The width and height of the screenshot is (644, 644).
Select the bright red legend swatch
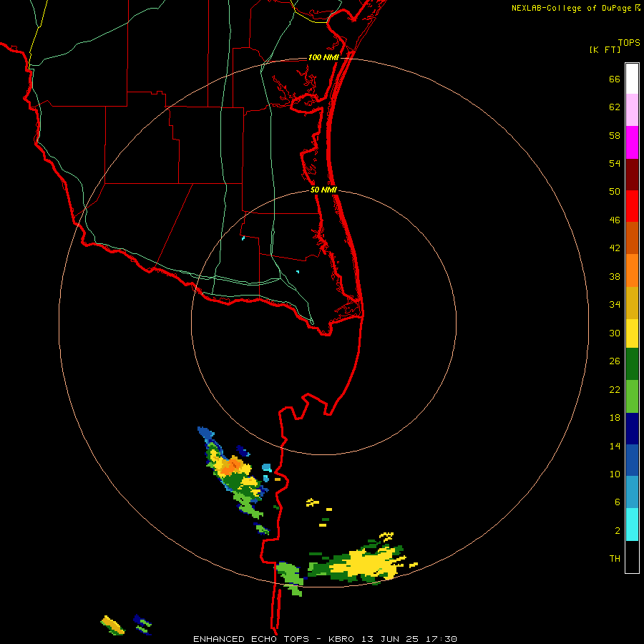point(632,206)
